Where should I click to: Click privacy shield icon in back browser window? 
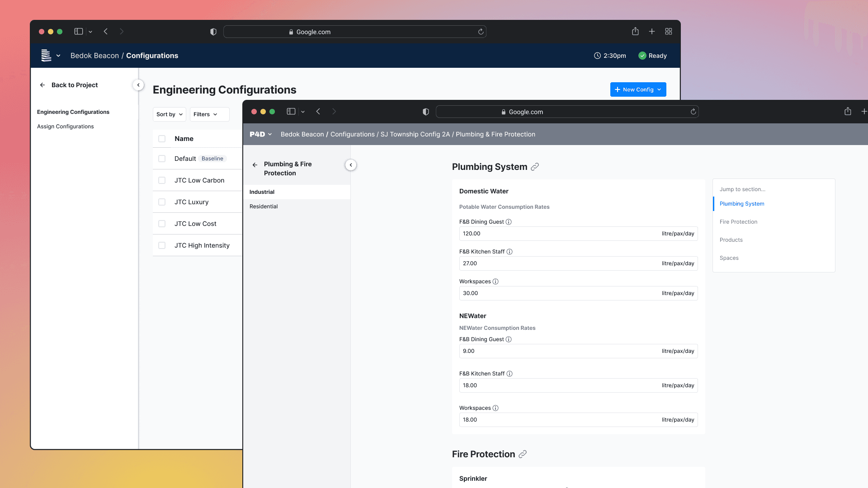[213, 32]
